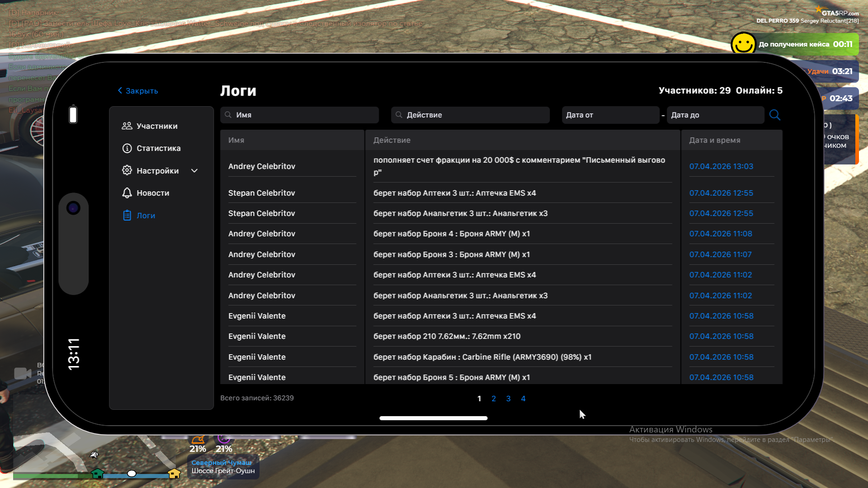The height and width of the screenshot is (488, 868).
Task: Open the Дата от date picker
Action: [x=610, y=115]
